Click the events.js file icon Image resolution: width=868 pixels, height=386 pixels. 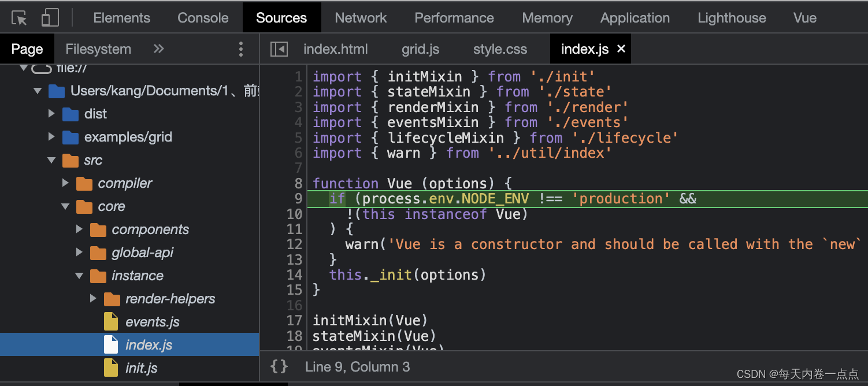(111, 322)
